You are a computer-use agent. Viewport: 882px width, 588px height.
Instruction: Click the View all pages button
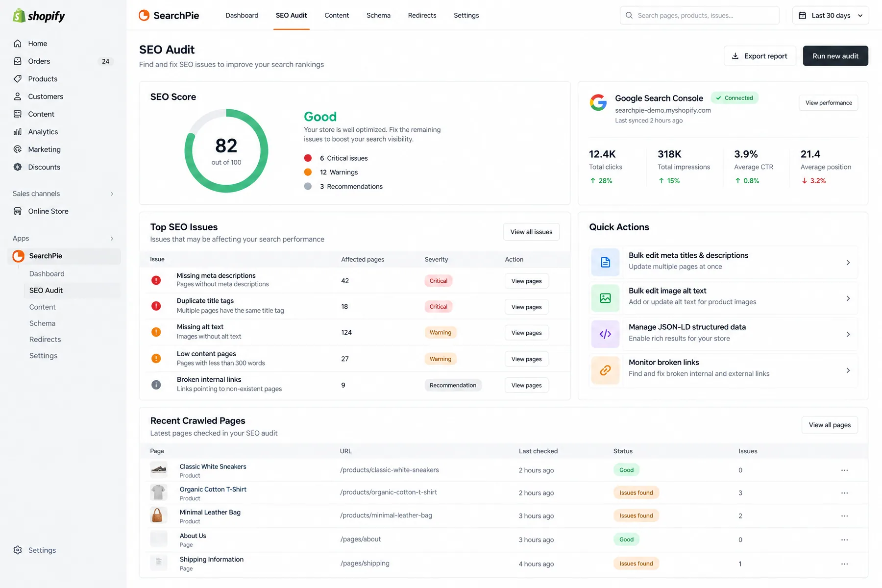click(x=830, y=425)
